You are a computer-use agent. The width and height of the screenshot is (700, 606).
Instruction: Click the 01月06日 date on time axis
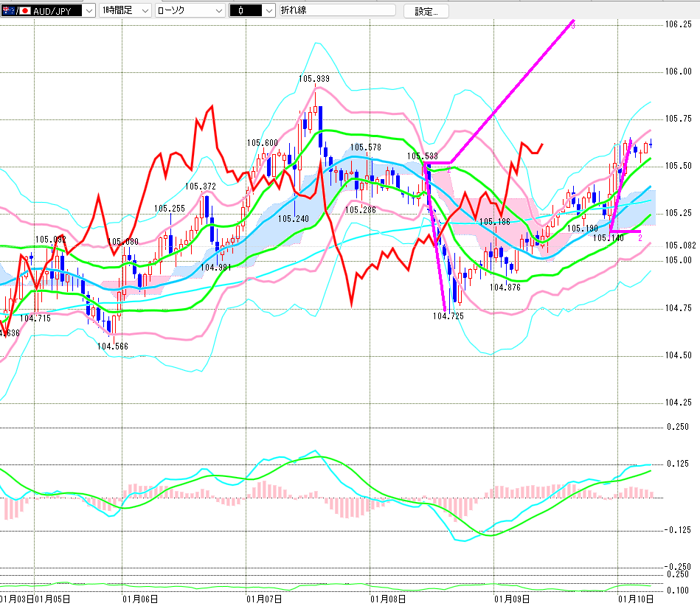click(139, 599)
